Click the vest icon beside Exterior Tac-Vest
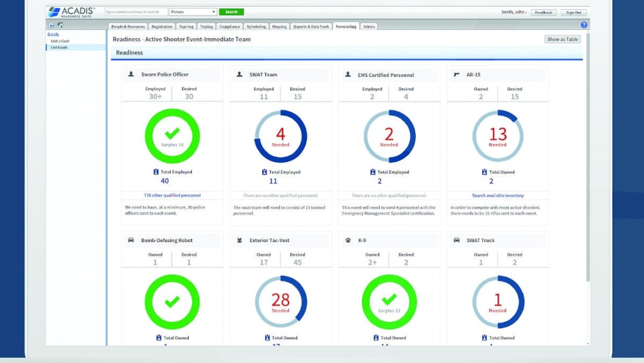Image resolution: width=644 pixels, height=363 pixels. pos(240,240)
